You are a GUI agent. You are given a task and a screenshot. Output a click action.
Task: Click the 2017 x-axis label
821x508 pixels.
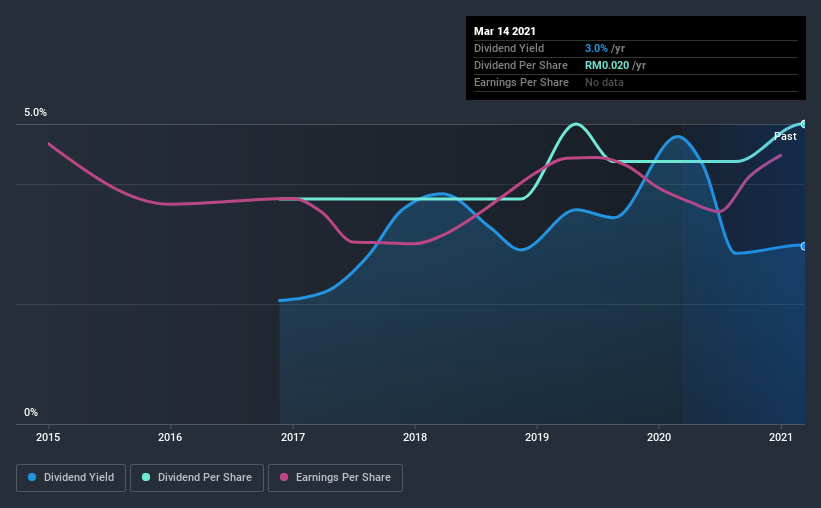[x=293, y=437]
